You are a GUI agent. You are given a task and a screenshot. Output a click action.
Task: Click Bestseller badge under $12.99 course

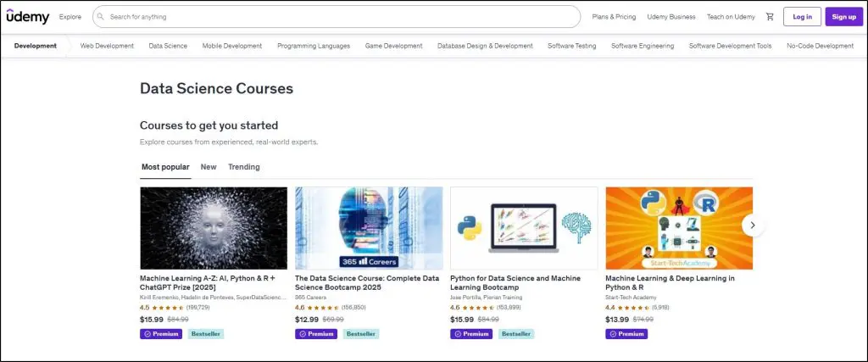tap(361, 334)
